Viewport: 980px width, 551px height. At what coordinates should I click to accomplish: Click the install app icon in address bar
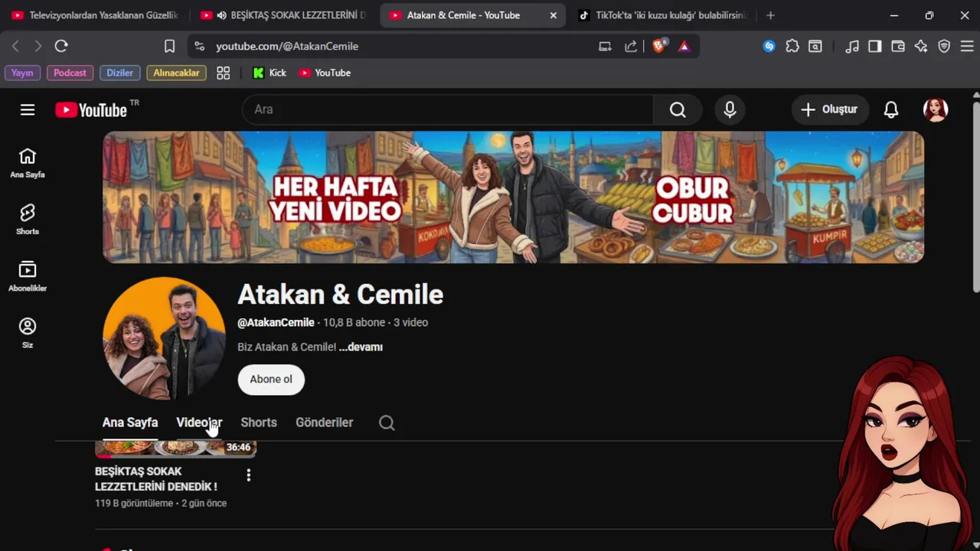pos(605,46)
